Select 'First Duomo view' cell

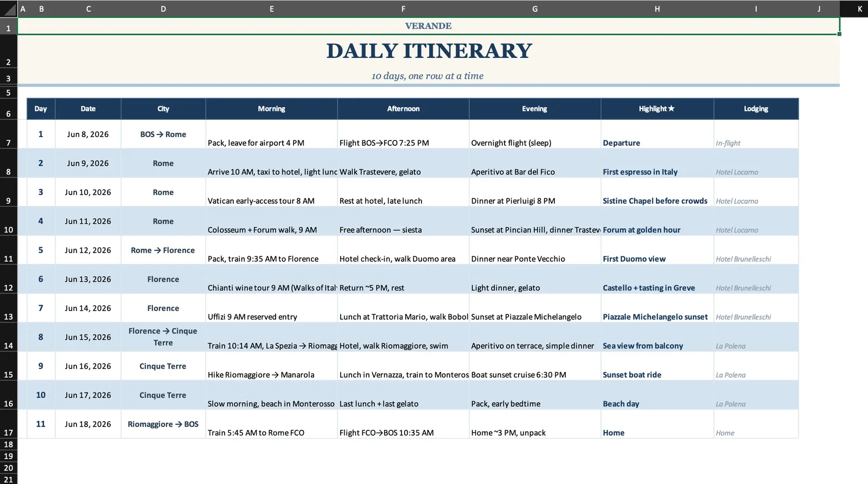[x=657, y=250]
